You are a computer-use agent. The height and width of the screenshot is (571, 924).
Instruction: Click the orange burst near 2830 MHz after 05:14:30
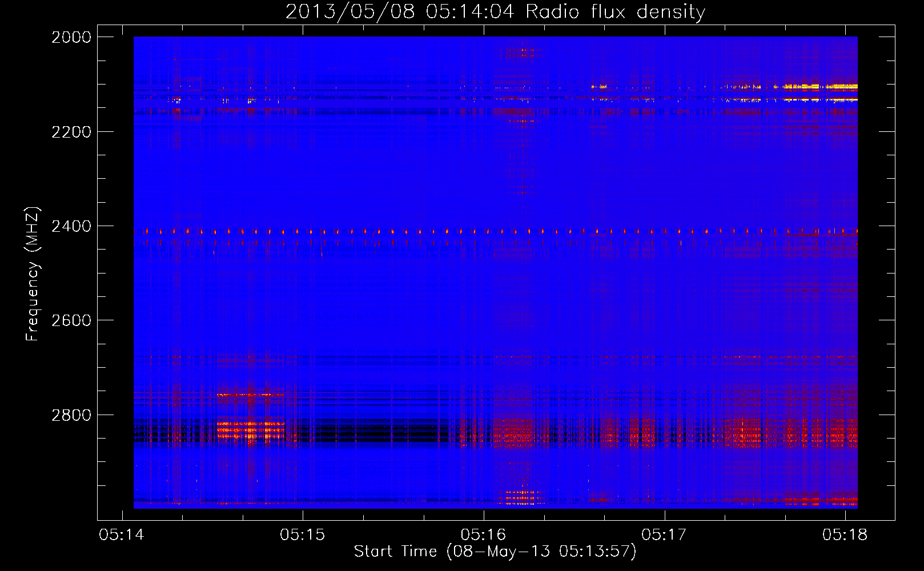tap(250, 430)
